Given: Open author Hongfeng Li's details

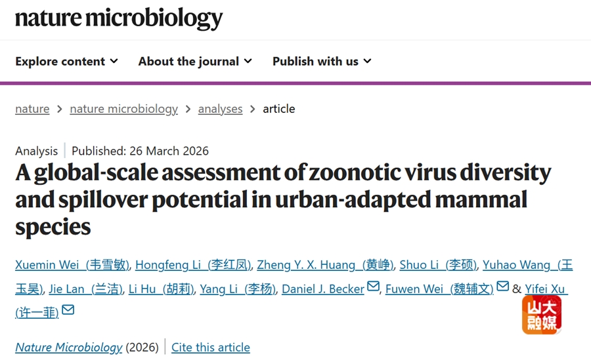Looking at the screenshot, I should 193,265.
